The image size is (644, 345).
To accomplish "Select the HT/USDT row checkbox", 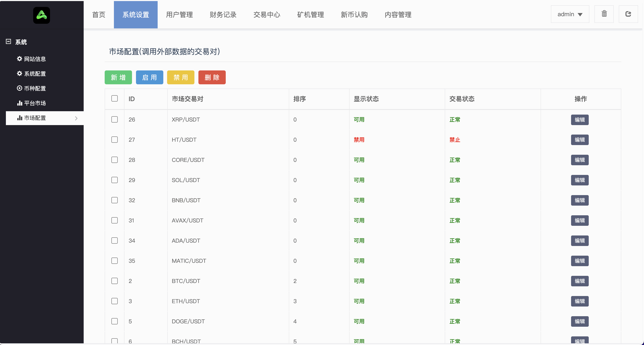I will [x=115, y=140].
